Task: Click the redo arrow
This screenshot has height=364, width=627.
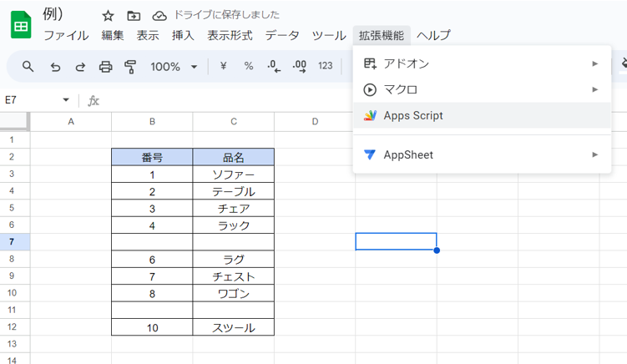Action: pos(80,67)
